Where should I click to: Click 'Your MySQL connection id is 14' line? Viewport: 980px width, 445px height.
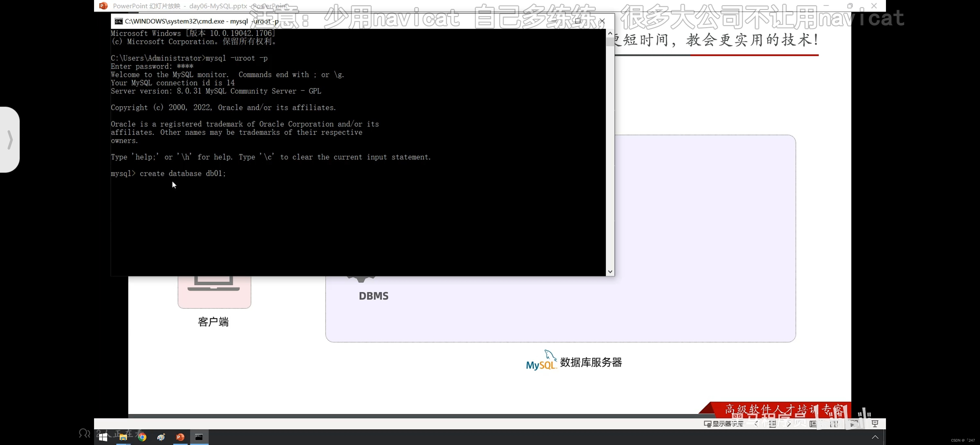[173, 83]
